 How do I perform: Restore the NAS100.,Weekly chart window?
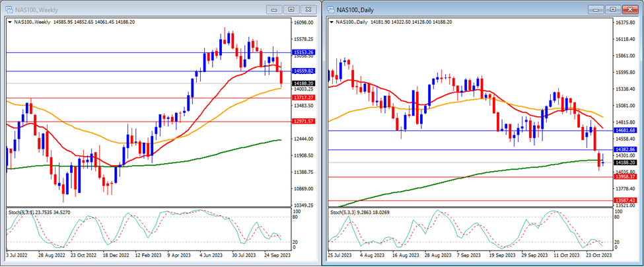(291, 9)
